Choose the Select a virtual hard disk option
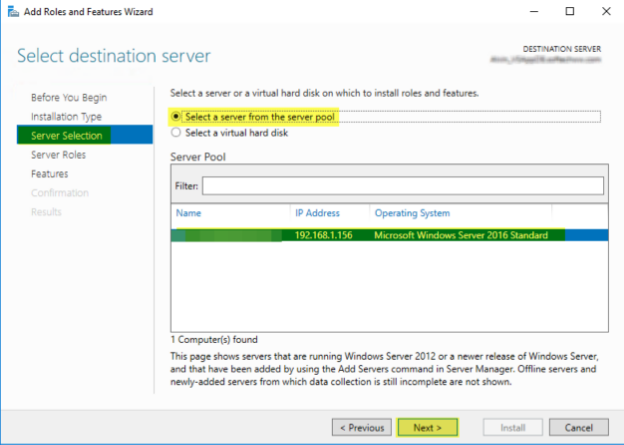The image size is (624, 445). coord(178,132)
